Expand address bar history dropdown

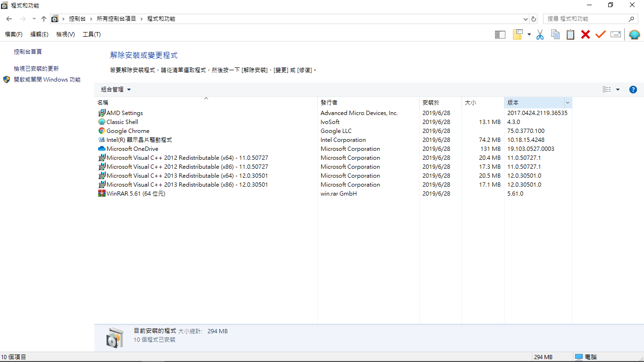[526, 19]
